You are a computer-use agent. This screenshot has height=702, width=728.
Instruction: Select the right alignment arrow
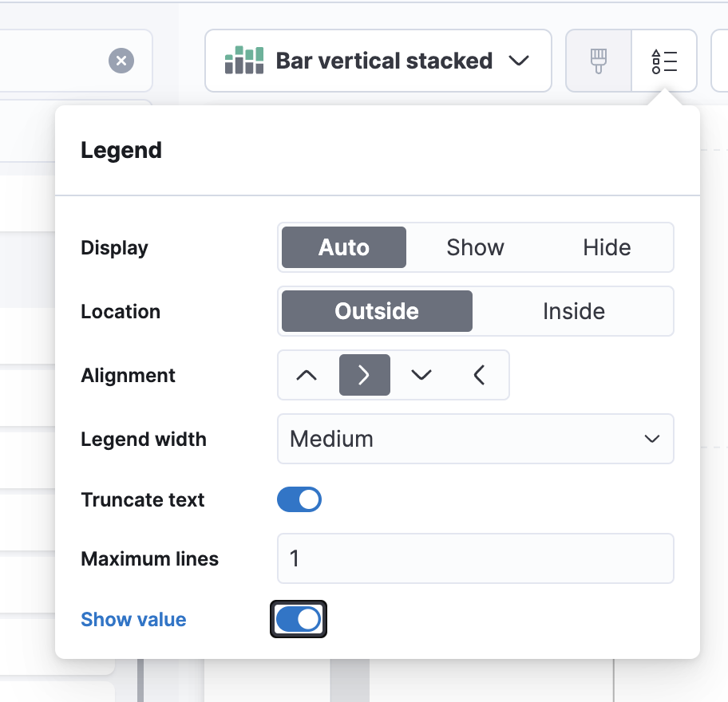(x=364, y=375)
